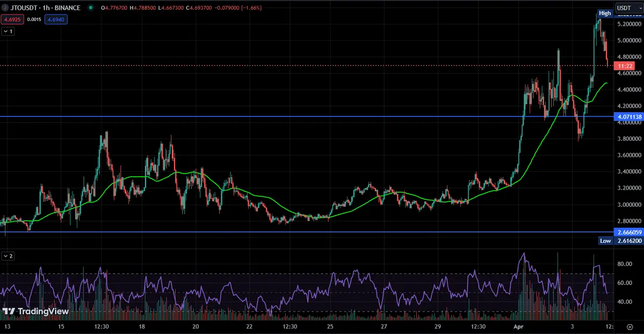The height and width of the screenshot is (334, 644).
Task: Click the red 11:22 countdown price label
Action: click(625, 66)
